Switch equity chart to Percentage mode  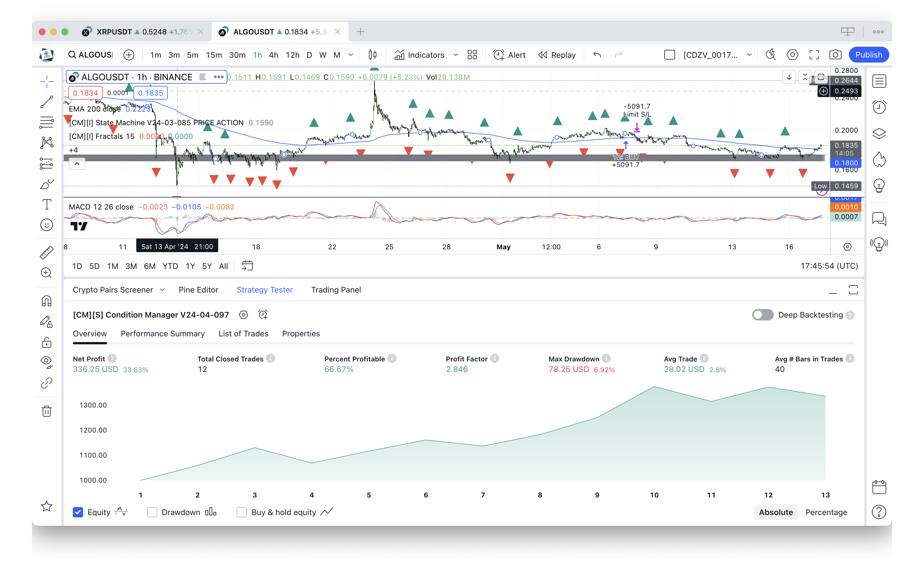pos(826,512)
